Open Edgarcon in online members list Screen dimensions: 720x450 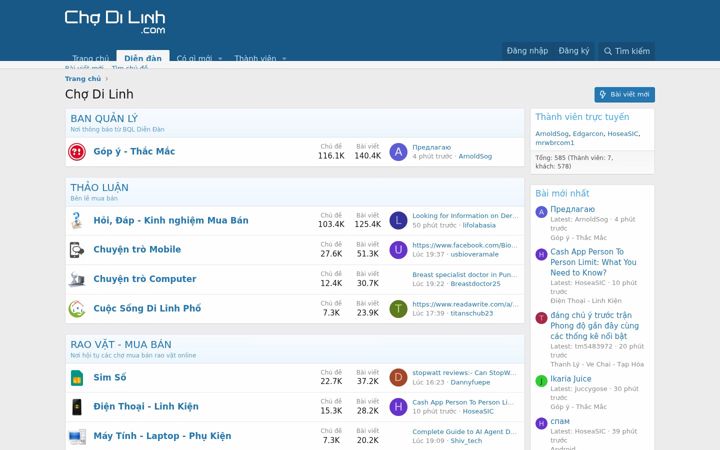[588, 134]
